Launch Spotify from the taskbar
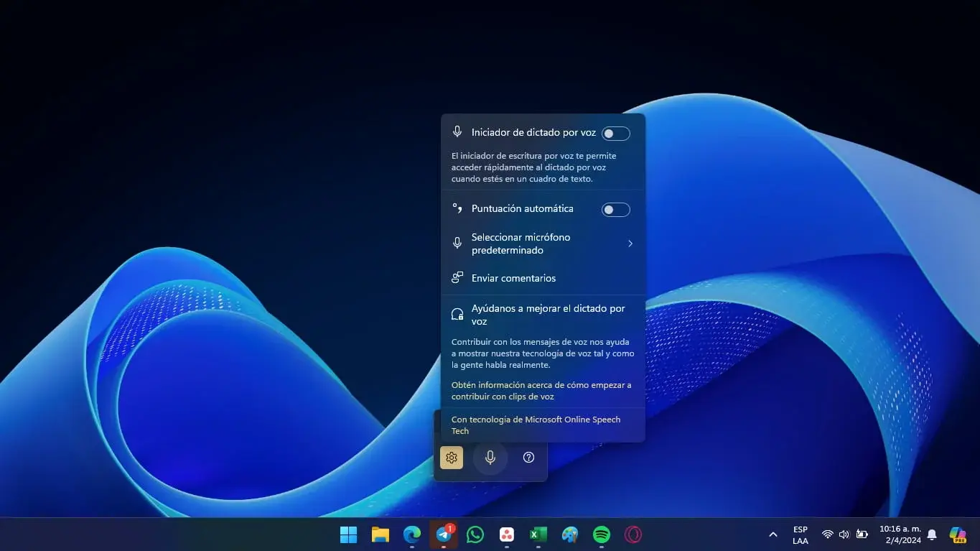Screen dimensions: 980x551 [601, 534]
